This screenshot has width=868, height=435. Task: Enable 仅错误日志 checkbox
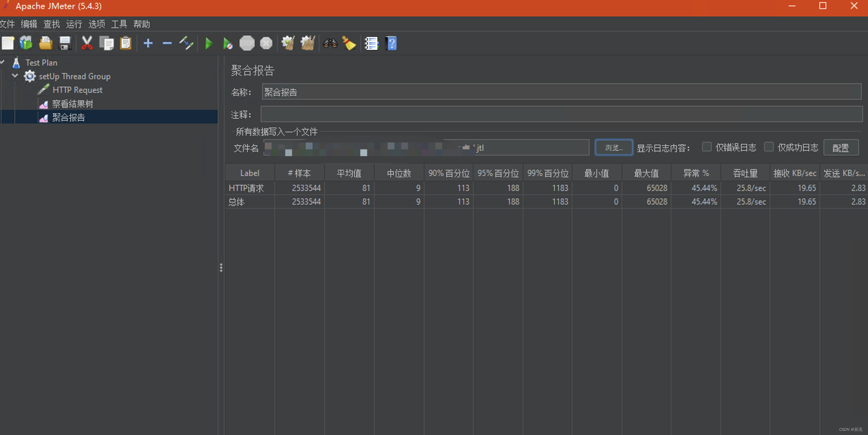pos(707,147)
